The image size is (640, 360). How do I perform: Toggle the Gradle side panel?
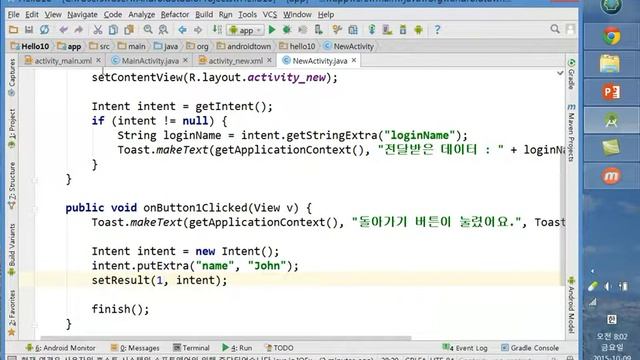tap(571, 74)
